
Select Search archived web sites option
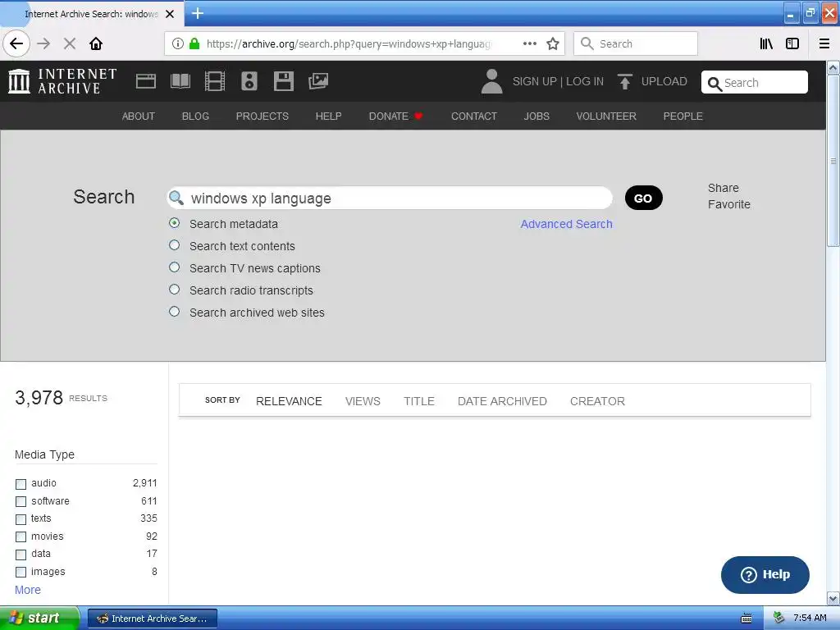point(174,311)
